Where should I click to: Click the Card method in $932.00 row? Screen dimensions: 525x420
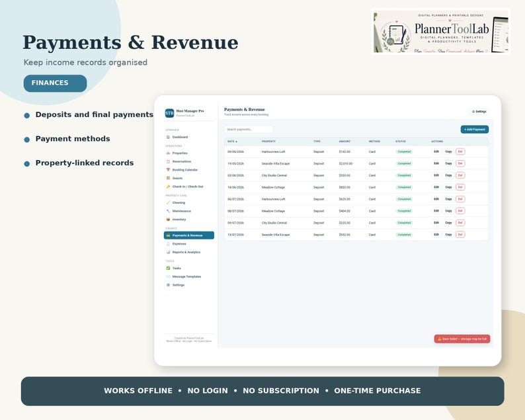pos(372,235)
